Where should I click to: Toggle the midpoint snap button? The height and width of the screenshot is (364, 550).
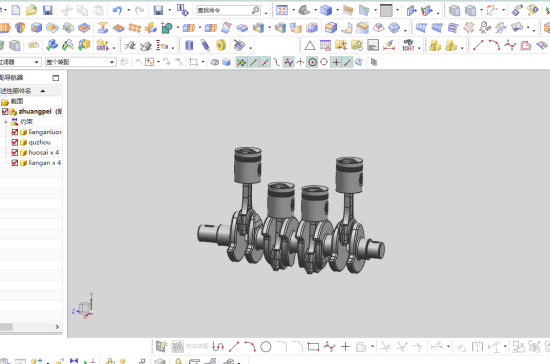pos(265,62)
